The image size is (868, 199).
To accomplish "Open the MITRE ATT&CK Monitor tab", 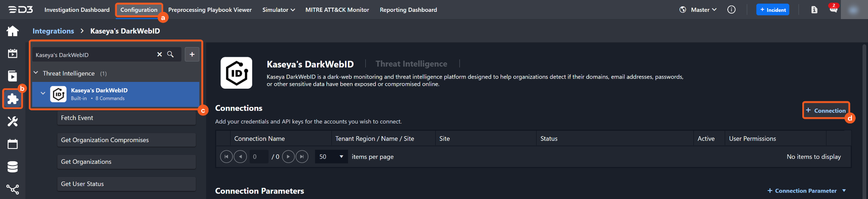I will coord(337,10).
